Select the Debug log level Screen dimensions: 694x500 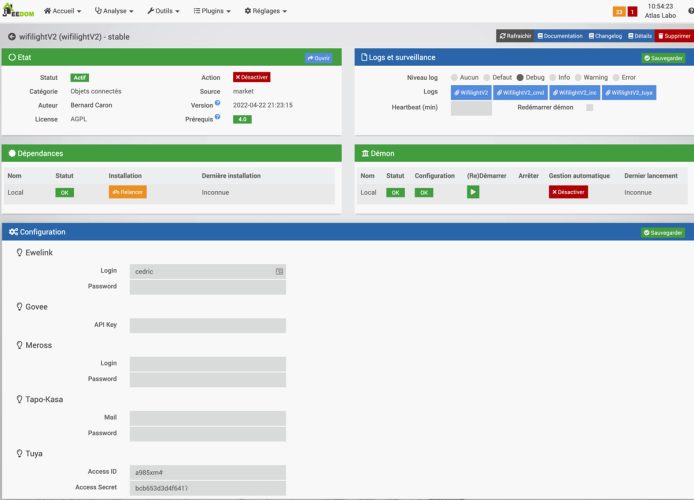click(520, 77)
